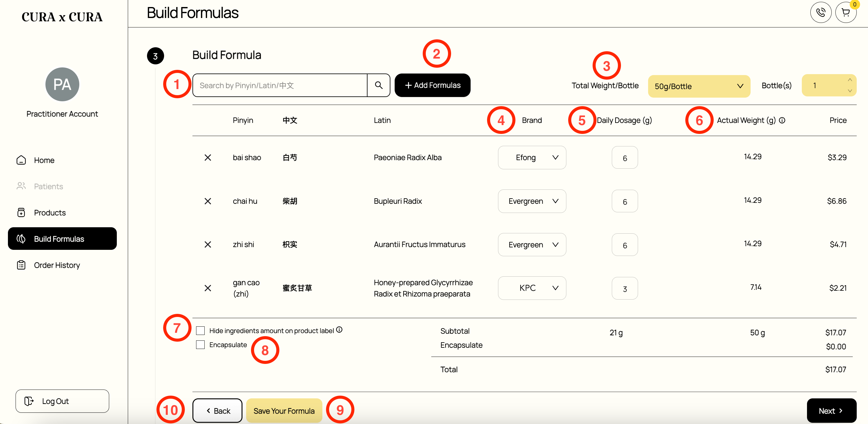This screenshot has width=868, height=424.
Task: Remove bai shao with its X icon
Action: [208, 157]
